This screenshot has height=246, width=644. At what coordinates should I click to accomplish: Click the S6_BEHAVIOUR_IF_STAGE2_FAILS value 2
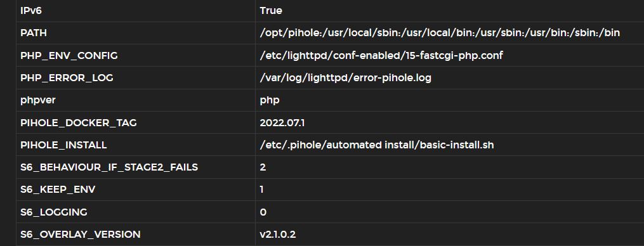coord(263,167)
